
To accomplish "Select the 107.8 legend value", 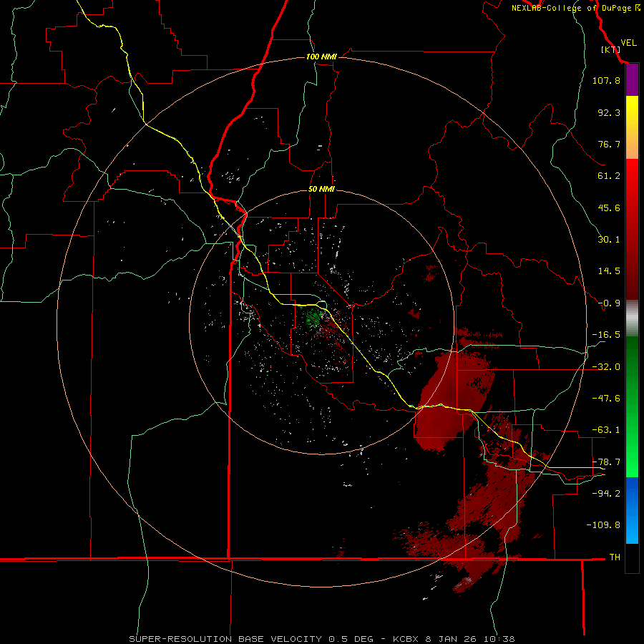I will click(606, 80).
